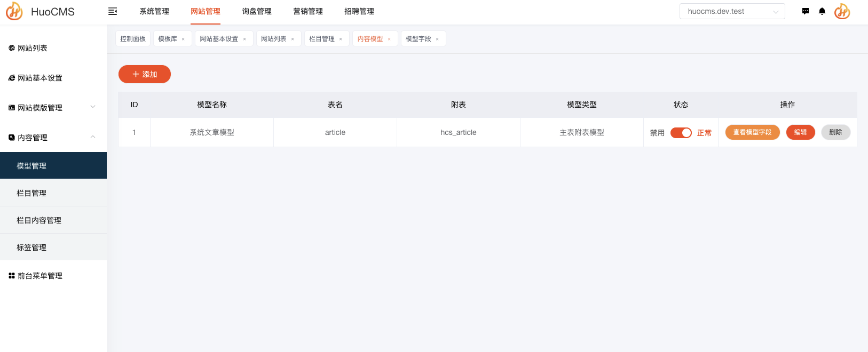Image resolution: width=868 pixels, height=352 pixels.
Task: Close the 内容模型 tab
Action: coord(389,39)
